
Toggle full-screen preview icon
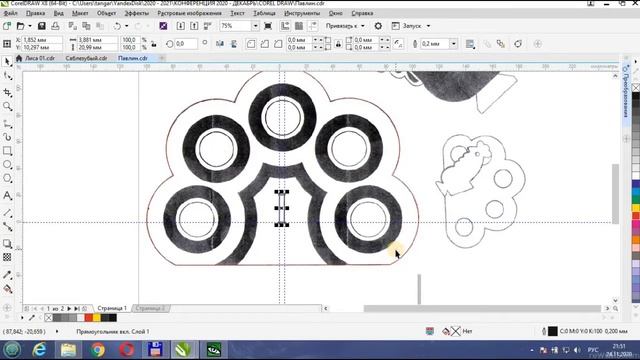[x=268, y=26]
